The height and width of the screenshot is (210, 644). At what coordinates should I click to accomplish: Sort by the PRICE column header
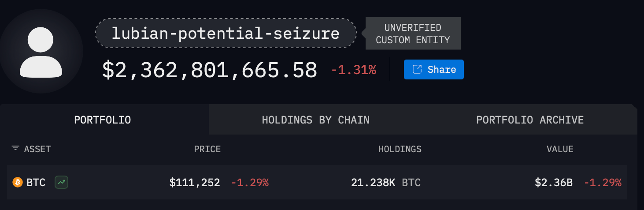pos(207,149)
